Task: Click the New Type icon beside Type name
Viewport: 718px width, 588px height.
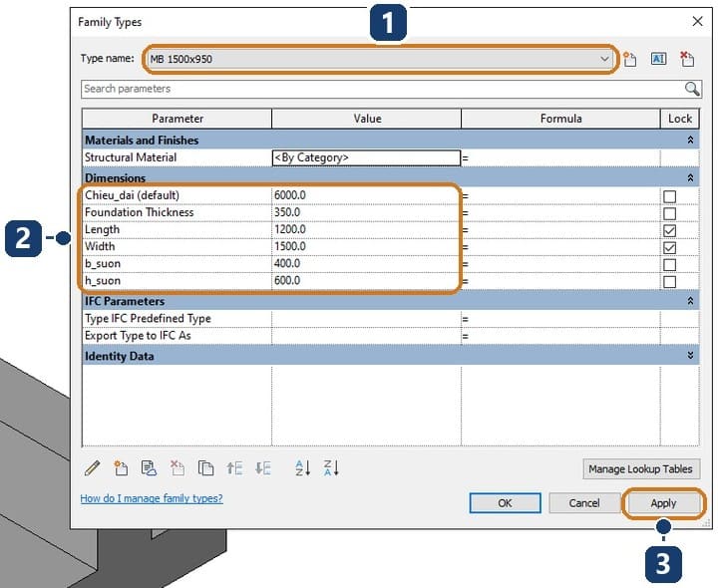Action: click(630, 59)
